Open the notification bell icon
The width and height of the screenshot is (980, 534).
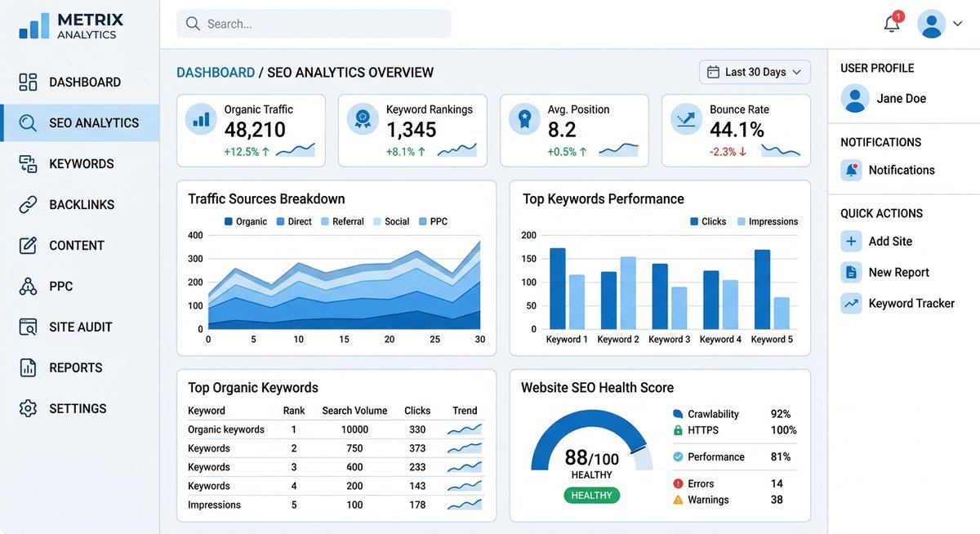pos(891,24)
